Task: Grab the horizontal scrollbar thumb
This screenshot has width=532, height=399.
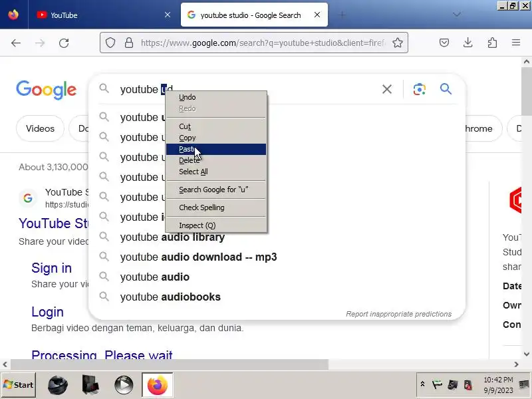Action: click(x=170, y=364)
